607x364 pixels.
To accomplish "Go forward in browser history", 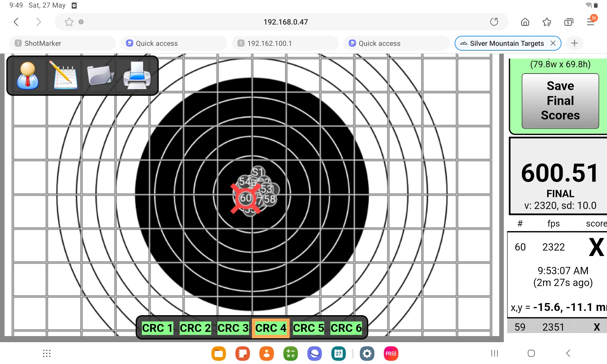I will pyautogui.click(x=38, y=22).
